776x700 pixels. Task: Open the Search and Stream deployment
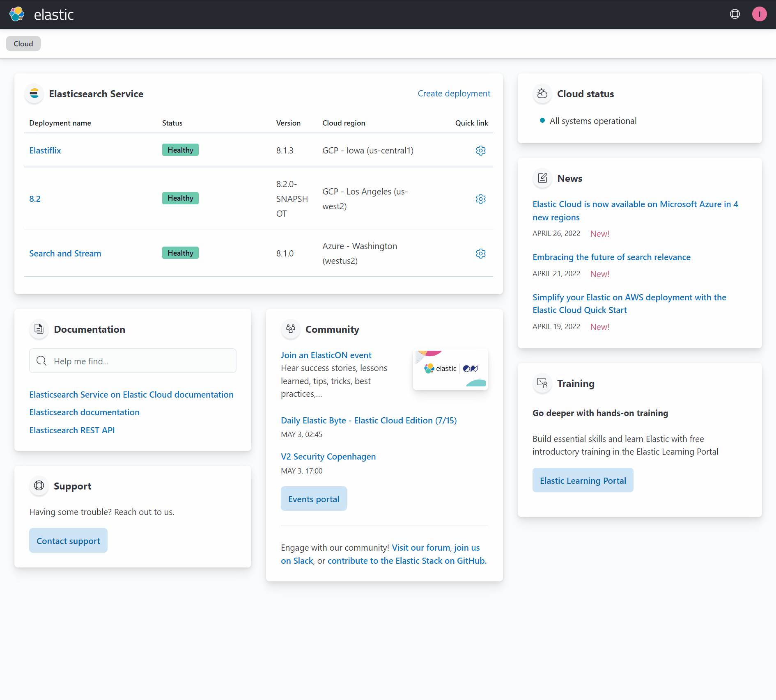65,253
